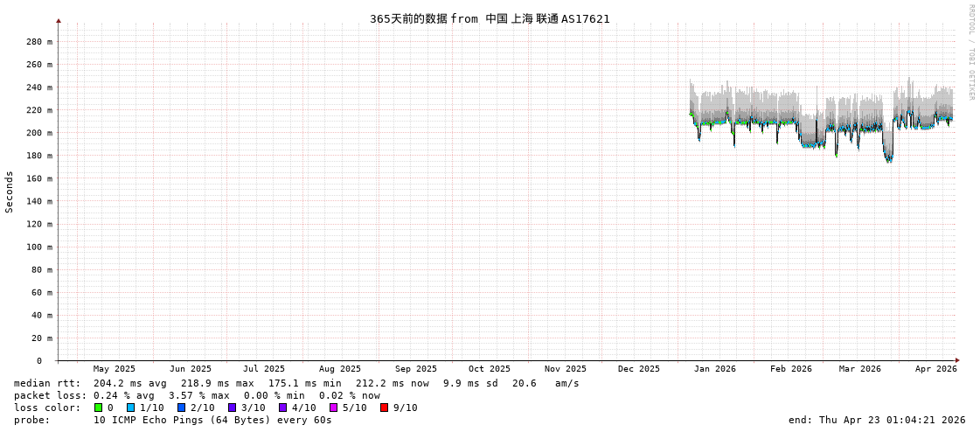The image size is (980, 432).
Task: Click the light blue 1/10 loss swatch
Action: (x=130, y=408)
